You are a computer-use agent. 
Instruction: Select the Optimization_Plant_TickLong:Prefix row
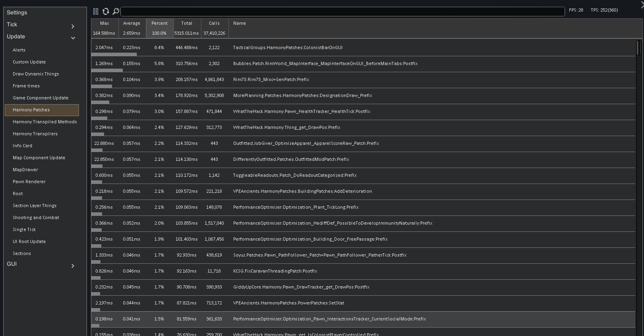coord(363,208)
